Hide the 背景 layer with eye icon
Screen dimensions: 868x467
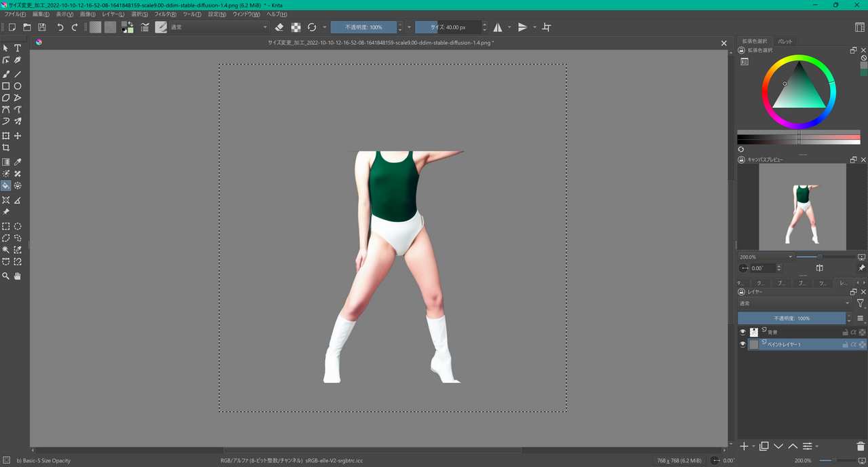pyautogui.click(x=743, y=332)
